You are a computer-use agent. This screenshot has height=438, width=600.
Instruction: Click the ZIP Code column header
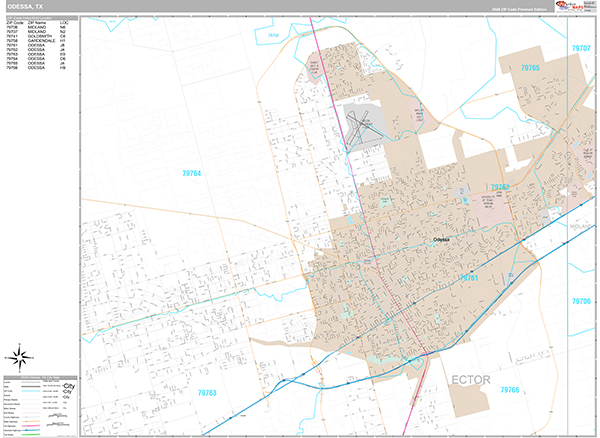14,21
